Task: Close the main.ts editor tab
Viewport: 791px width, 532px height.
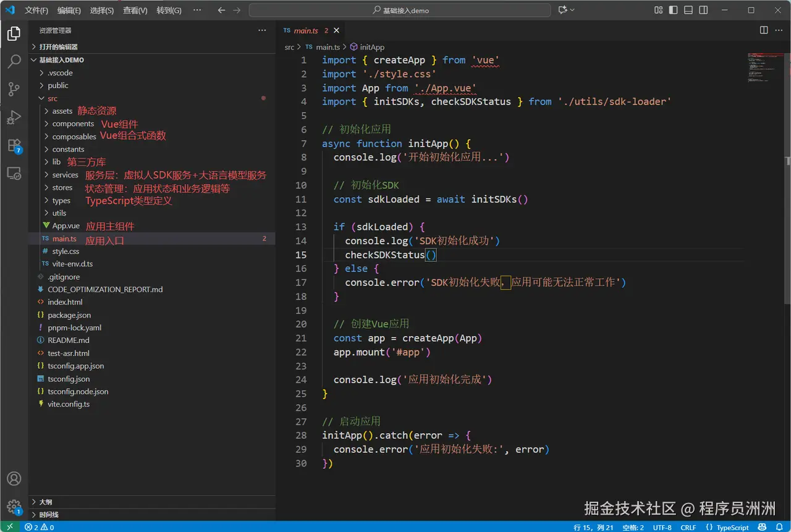Action: (337, 30)
